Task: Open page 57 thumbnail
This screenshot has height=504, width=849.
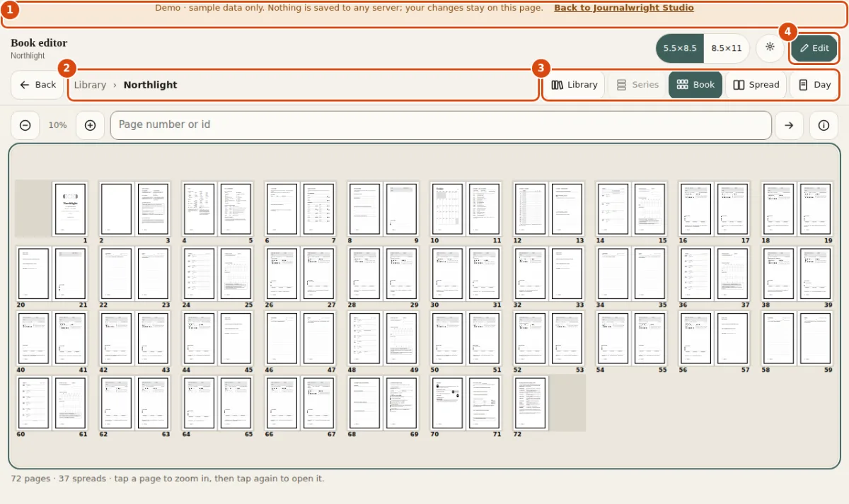Action: point(732,339)
